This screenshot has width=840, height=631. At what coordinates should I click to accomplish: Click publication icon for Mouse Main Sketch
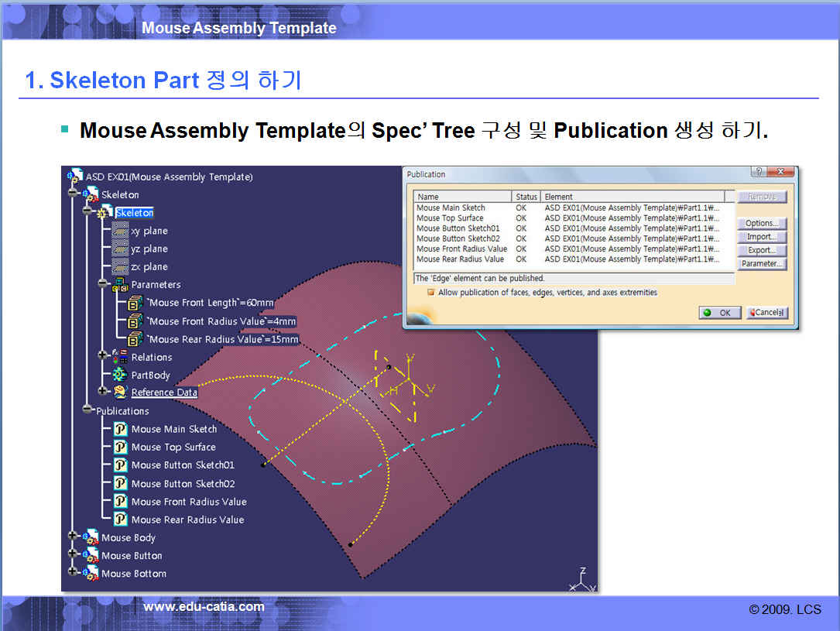coord(121,428)
